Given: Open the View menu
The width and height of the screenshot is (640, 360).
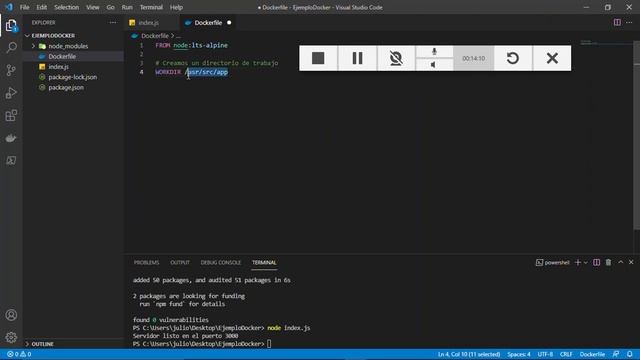Looking at the screenshot, I should pos(93,7).
